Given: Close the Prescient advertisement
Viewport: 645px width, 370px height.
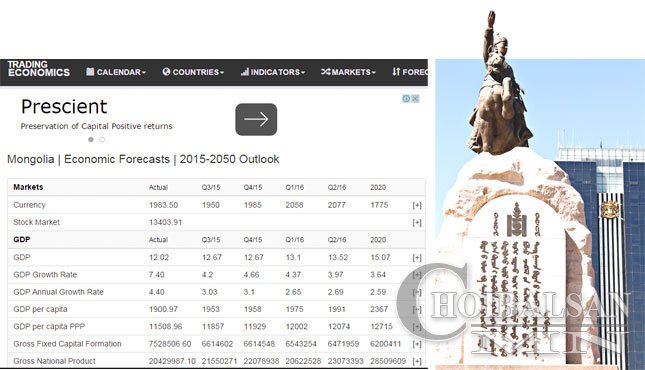Looking at the screenshot, I should 415,99.
